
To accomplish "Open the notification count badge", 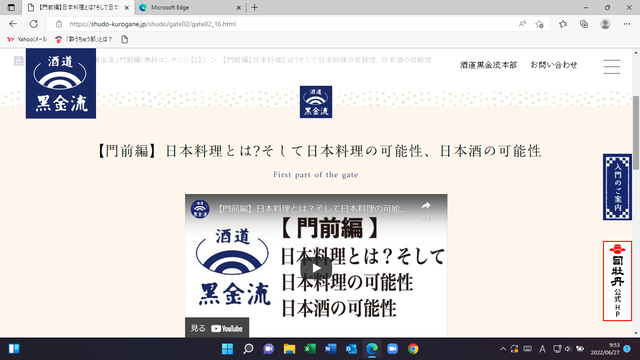I will tap(627, 349).
